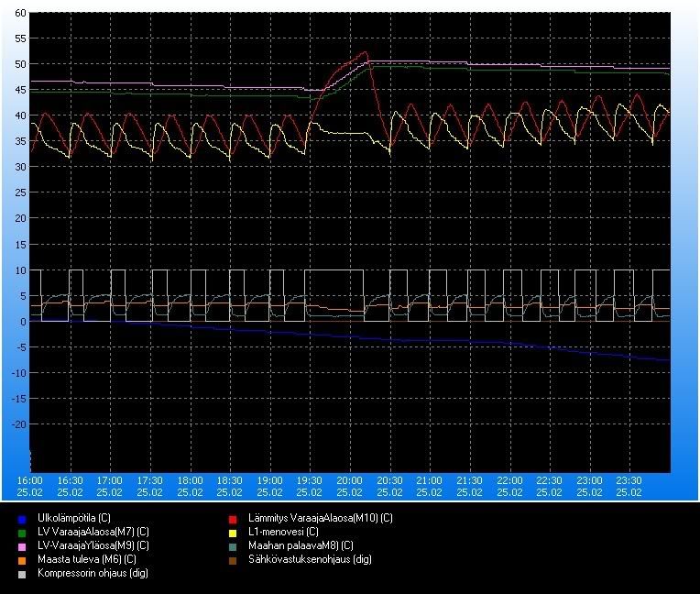Click the 17:30 25.02 time axis label
The width and height of the screenshot is (700, 594).
tap(149, 487)
